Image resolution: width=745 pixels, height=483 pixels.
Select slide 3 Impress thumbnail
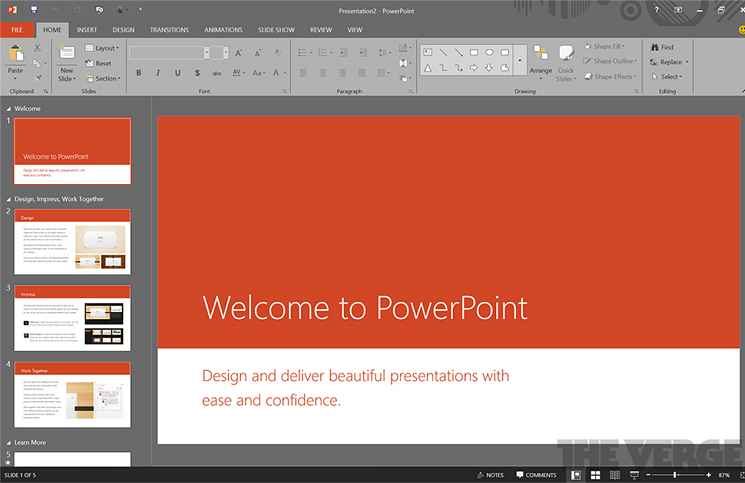tap(72, 317)
